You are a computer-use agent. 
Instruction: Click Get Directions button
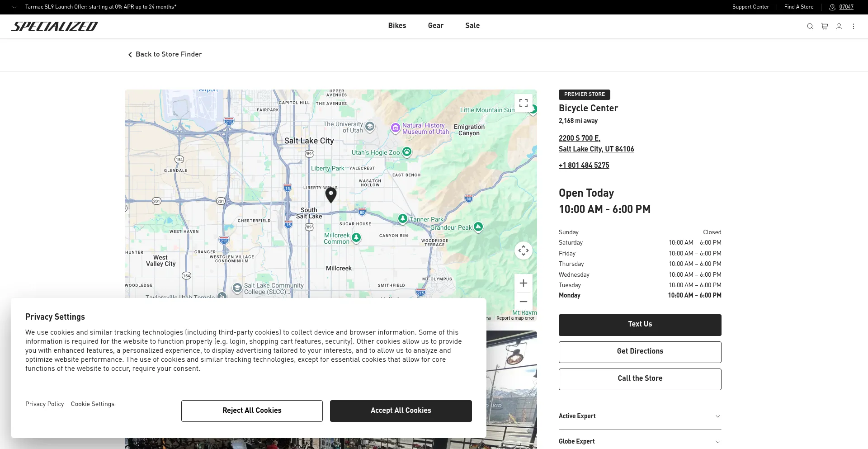640,352
